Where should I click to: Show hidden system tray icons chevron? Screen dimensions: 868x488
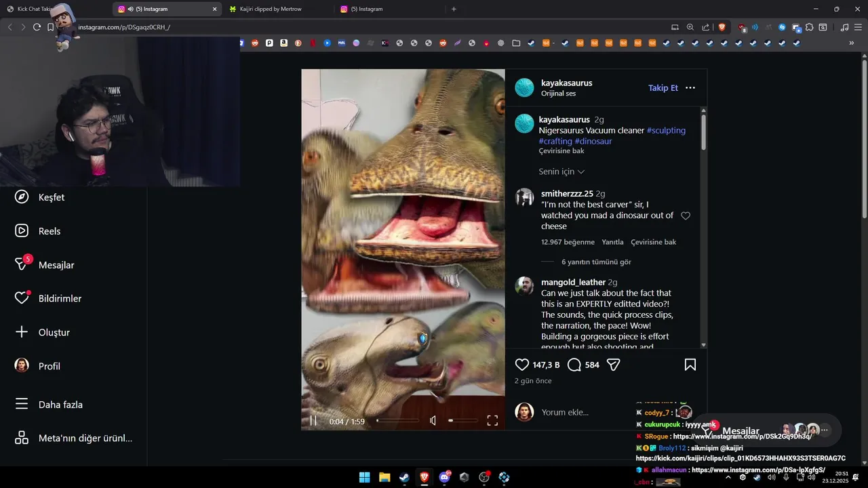pyautogui.click(x=728, y=477)
